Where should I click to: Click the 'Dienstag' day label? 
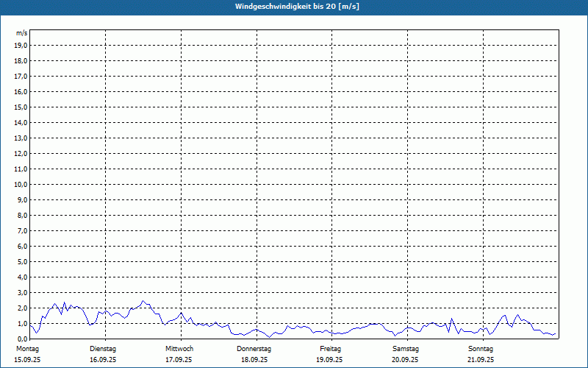coord(103,349)
